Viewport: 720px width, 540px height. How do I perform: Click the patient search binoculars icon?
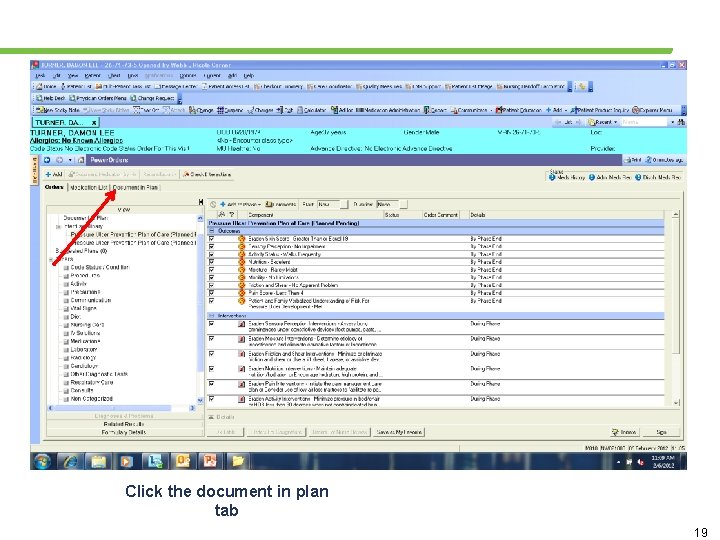click(681, 122)
